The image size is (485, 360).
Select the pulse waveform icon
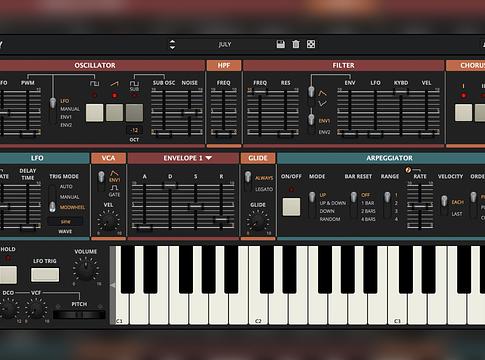click(x=95, y=83)
